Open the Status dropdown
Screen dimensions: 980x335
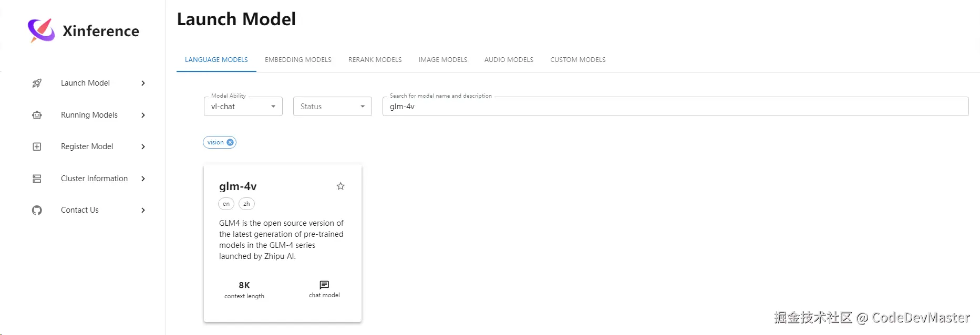coord(333,107)
